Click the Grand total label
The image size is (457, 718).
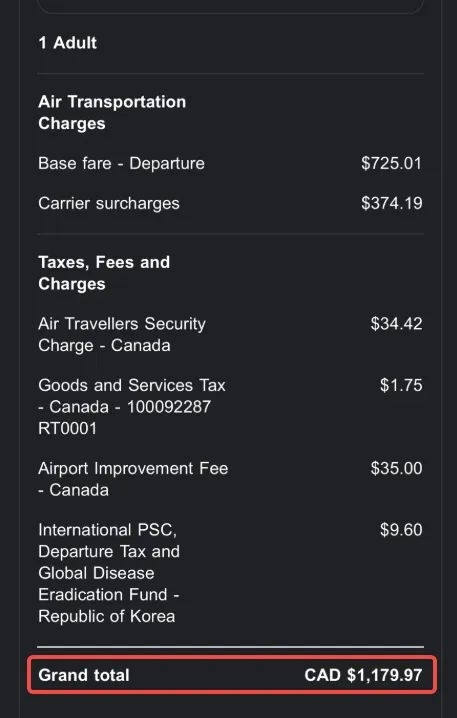84,675
